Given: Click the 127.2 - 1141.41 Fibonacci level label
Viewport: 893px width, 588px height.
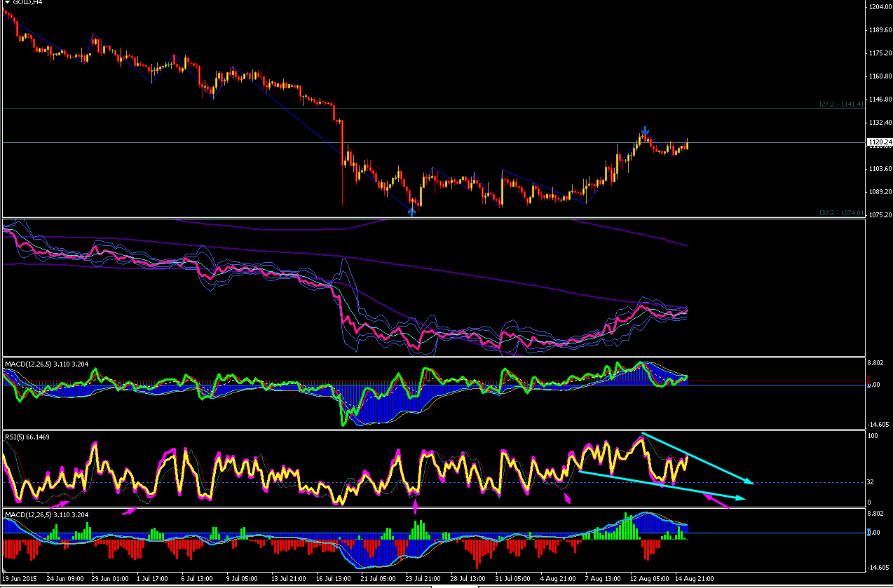Looking at the screenshot, I should coord(841,104).
